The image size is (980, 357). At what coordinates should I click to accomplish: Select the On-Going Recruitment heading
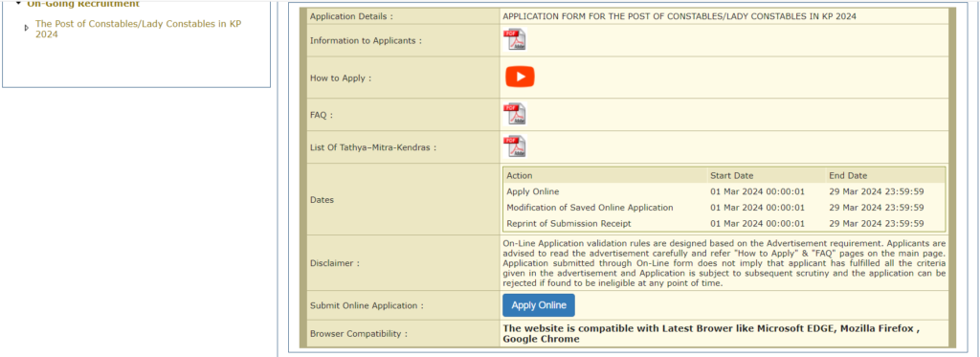83,4
